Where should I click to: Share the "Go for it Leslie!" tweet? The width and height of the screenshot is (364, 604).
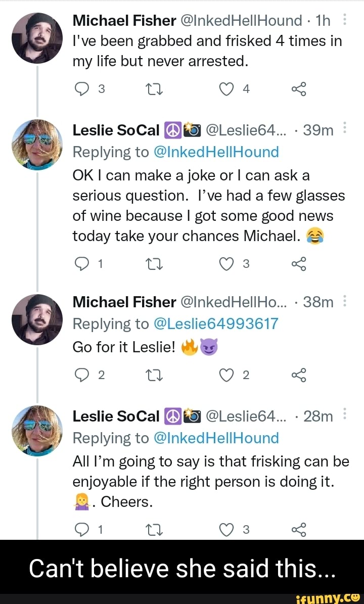[x=299, y=375]
